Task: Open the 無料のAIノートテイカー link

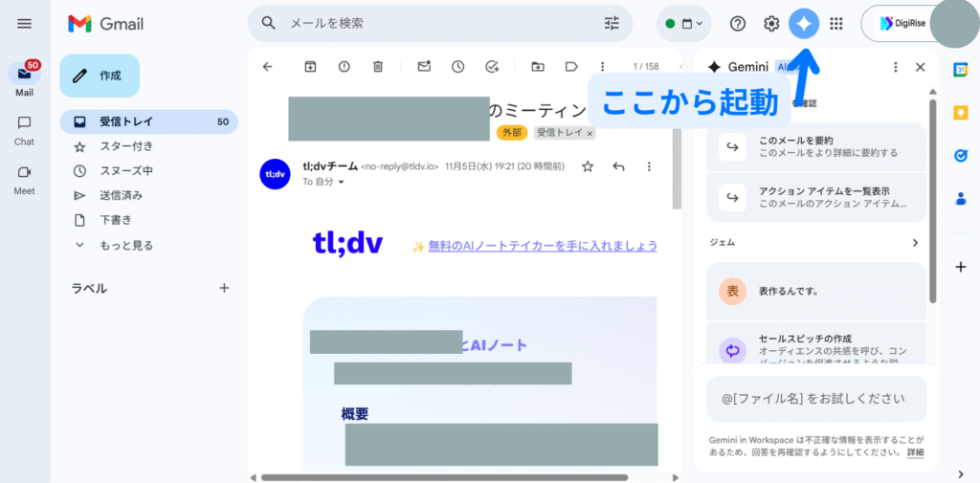Action: pyautogui.click(x=543, y=246)
